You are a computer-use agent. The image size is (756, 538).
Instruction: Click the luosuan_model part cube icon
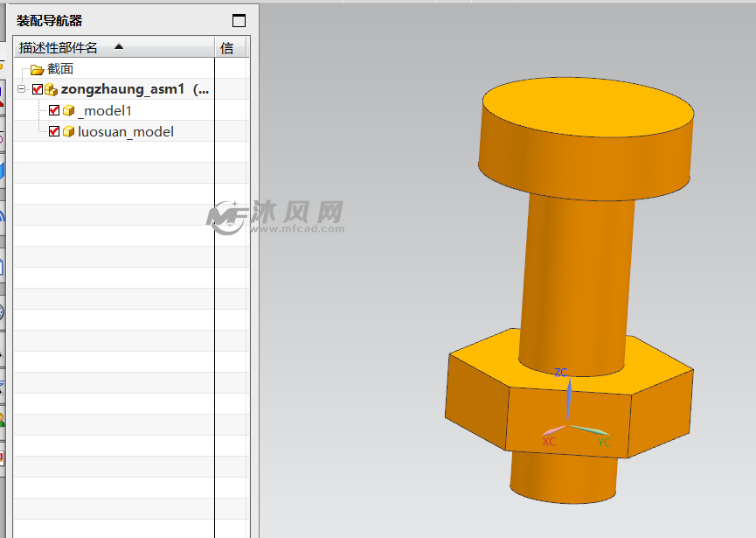coord(68,132)
